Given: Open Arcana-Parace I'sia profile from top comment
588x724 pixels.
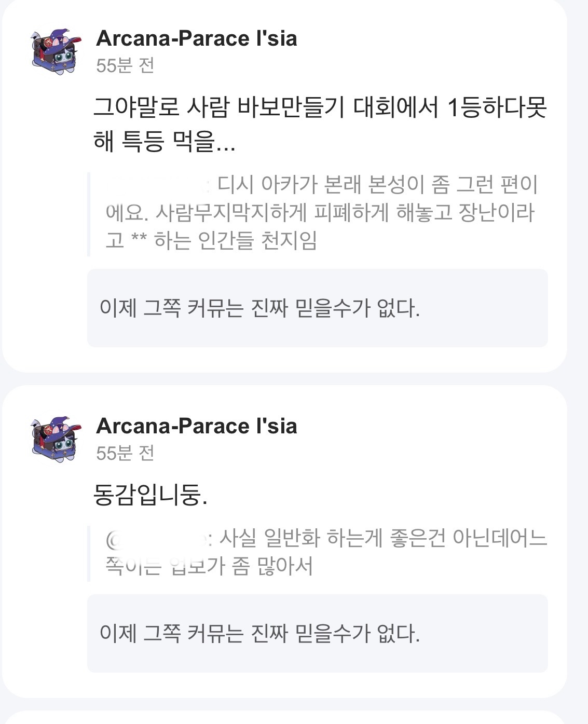Looking at the screenshot, I should (196, 38).
